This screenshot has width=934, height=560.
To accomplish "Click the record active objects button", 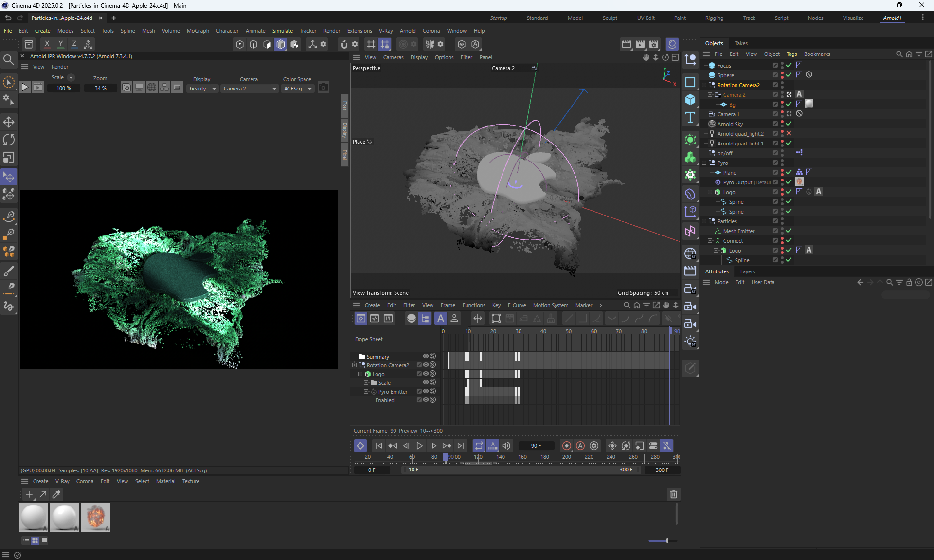I will [567, 446].
